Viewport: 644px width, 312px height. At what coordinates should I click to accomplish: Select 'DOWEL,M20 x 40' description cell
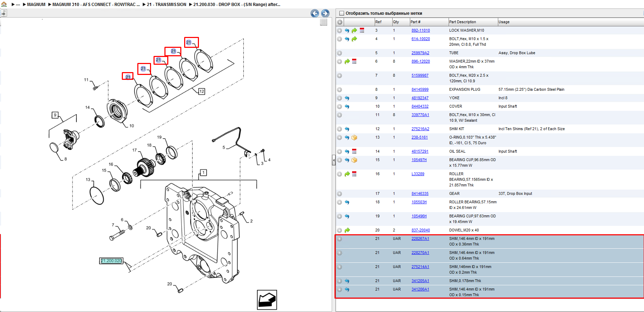[464, 230]
